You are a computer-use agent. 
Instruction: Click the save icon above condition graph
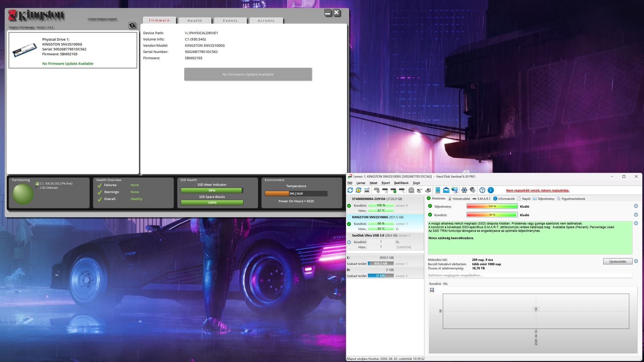(432, 290)
